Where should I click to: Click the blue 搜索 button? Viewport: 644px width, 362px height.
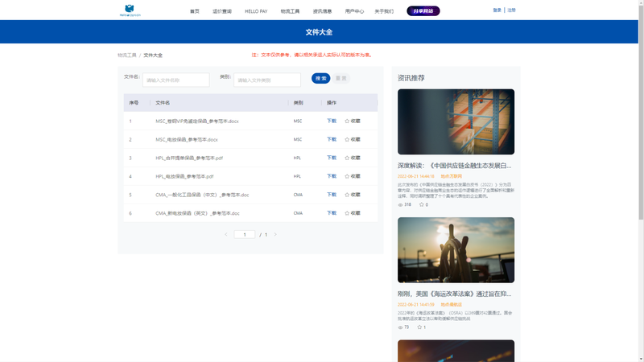point(320,78)
